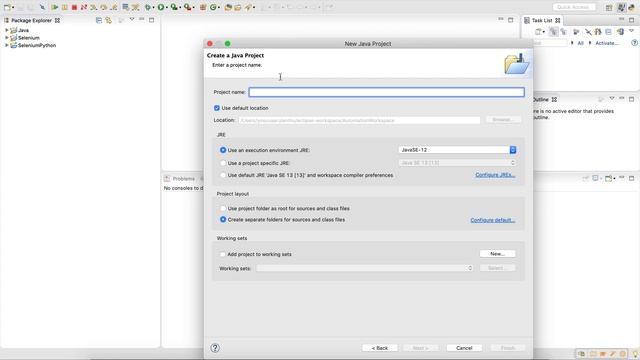
Task: Open the JavaSE-12 execution environment dropdown
Action: (x=458, y=150)
